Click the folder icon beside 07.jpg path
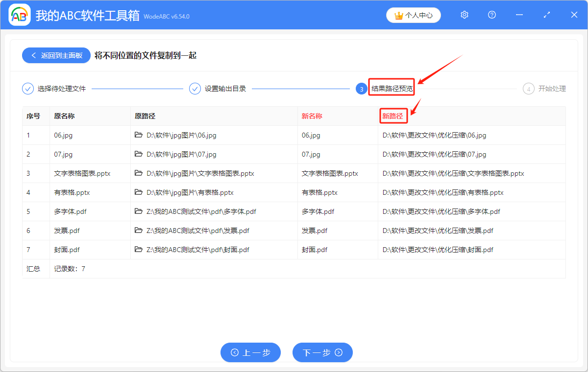 pyautogui.click(x=139, y=154)
